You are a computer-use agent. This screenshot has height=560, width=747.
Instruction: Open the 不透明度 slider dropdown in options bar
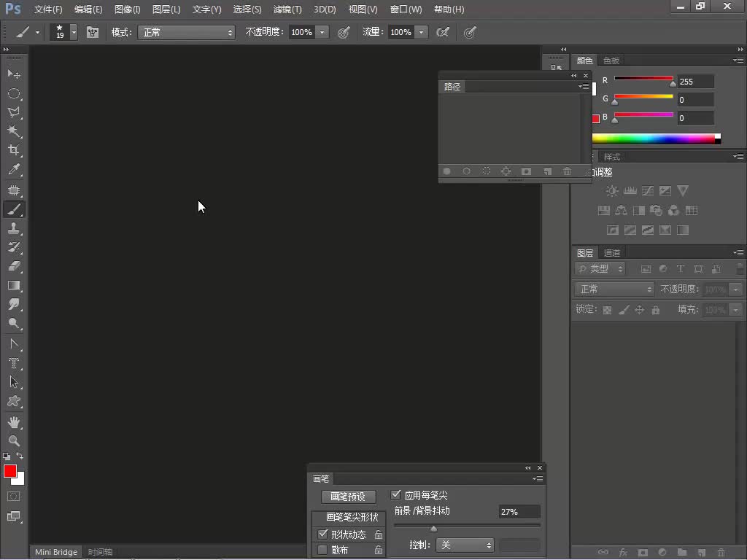coord(322,32)
